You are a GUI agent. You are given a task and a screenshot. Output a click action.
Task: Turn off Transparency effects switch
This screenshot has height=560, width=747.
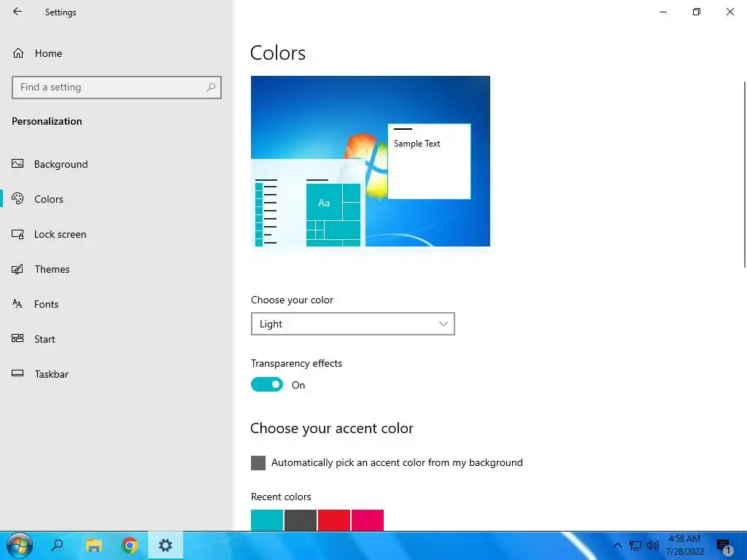(267, 384)
